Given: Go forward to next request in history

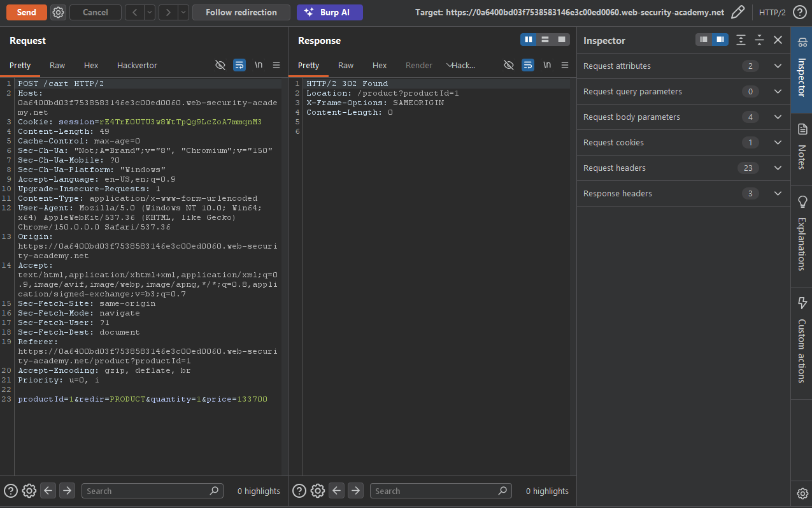Looking at the screenshot, I should [x=168, y=12].
